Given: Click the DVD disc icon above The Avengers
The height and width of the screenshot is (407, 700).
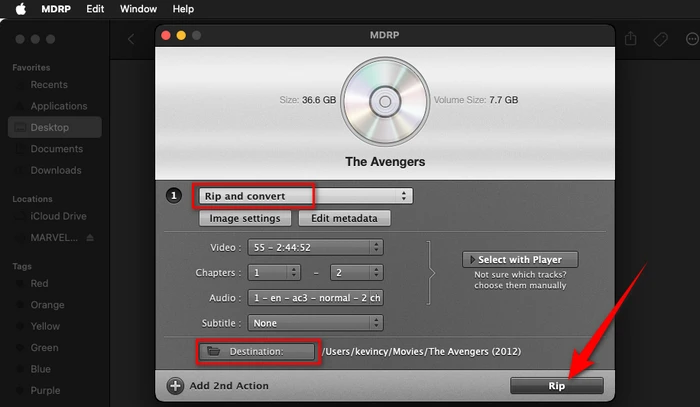Looking at the screenshot, I should [x=385, y=101].
